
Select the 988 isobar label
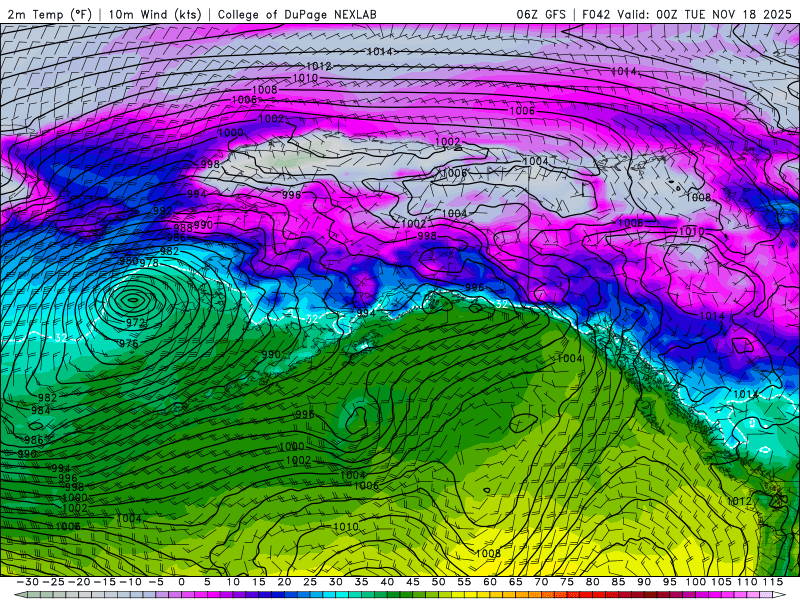click(183, 228)
